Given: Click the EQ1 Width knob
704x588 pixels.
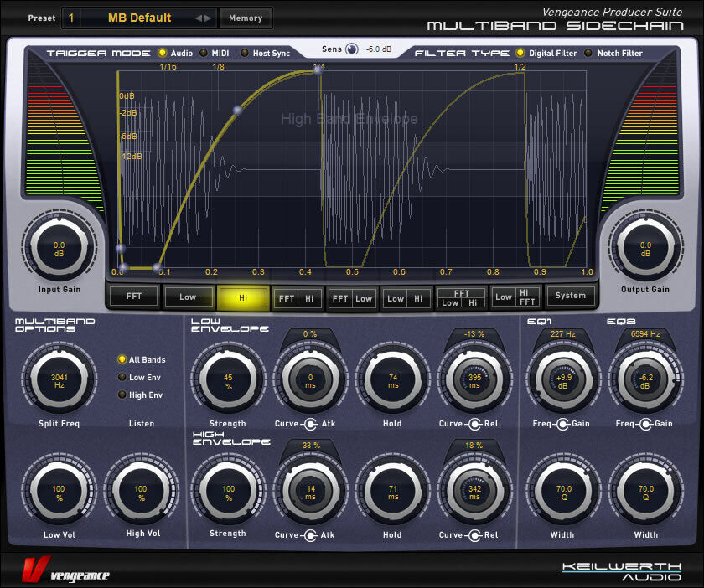Looking at the screenshot, I should click(x=563, y=492).
